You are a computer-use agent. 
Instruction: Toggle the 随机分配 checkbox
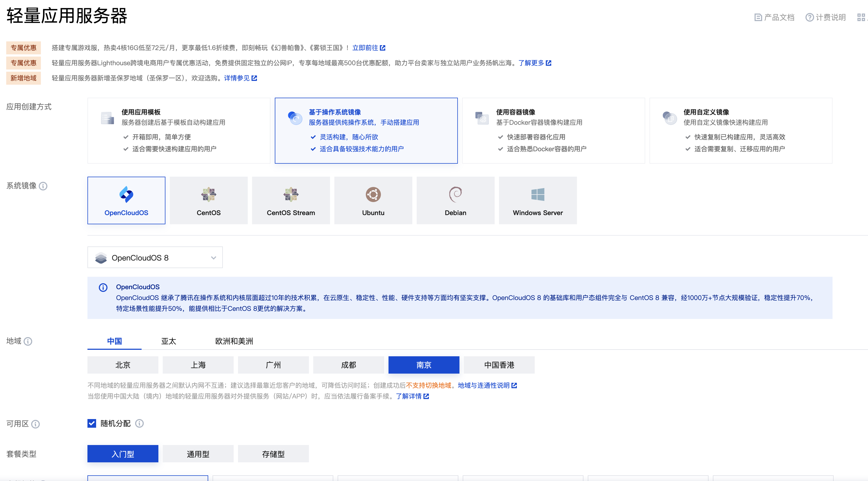(92, 423)
